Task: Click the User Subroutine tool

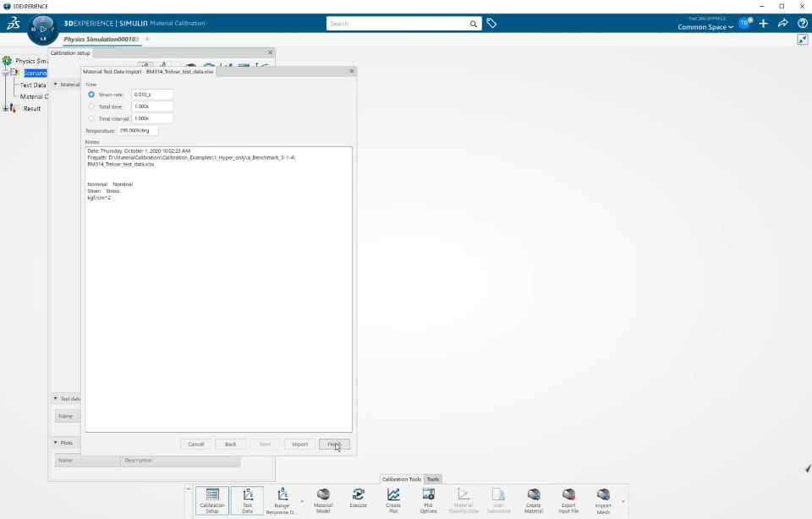Action: pos(498,500)
